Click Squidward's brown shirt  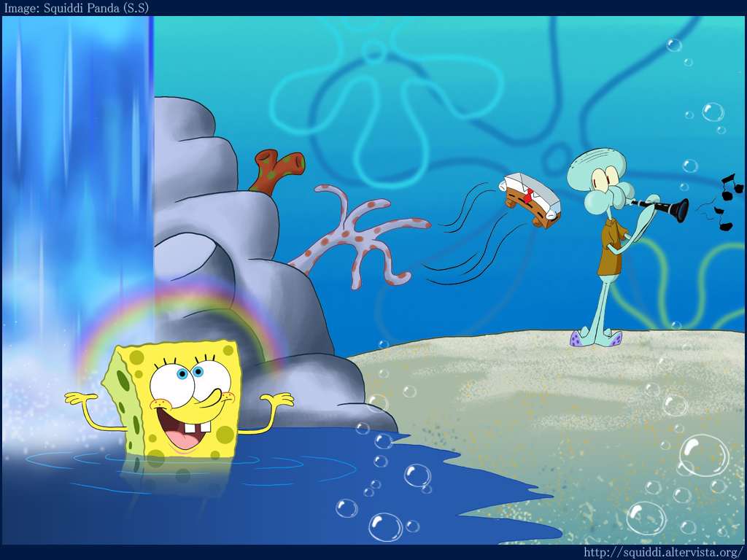coord(611,246)
